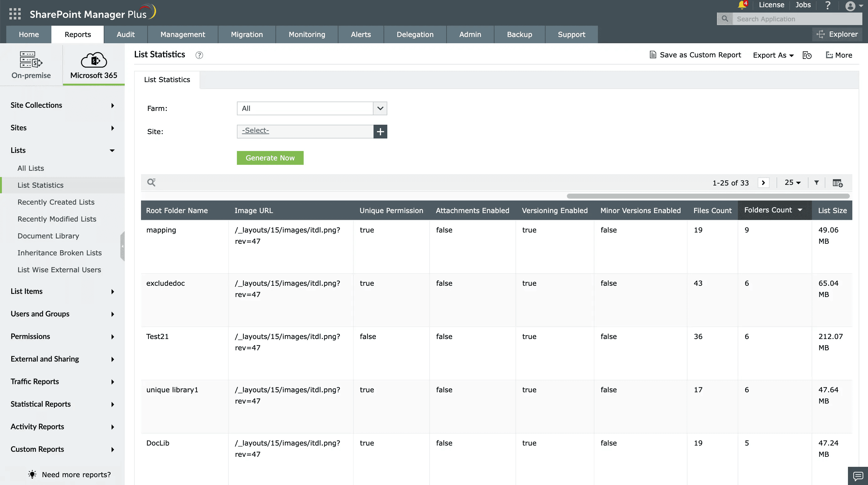The height and width of the screenshot is (485, 868).
Task: Click the excludedoc row name
Action: pyautogui.click(x=165, y=283)
